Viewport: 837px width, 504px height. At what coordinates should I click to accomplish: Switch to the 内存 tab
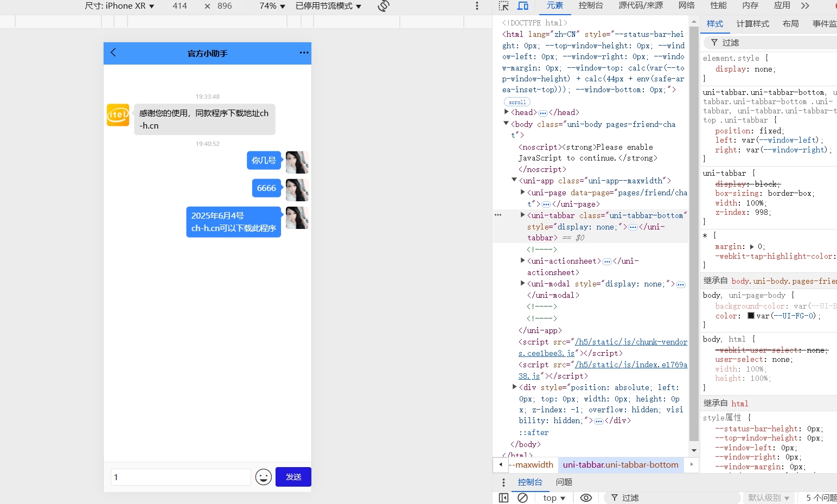(x=750, y=5)
